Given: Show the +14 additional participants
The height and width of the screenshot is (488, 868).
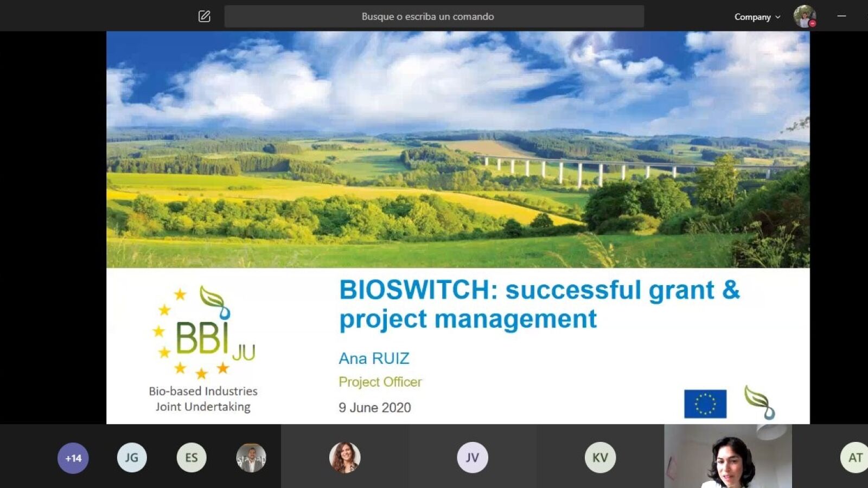Looking at the screenshot, I should (73, 458).
